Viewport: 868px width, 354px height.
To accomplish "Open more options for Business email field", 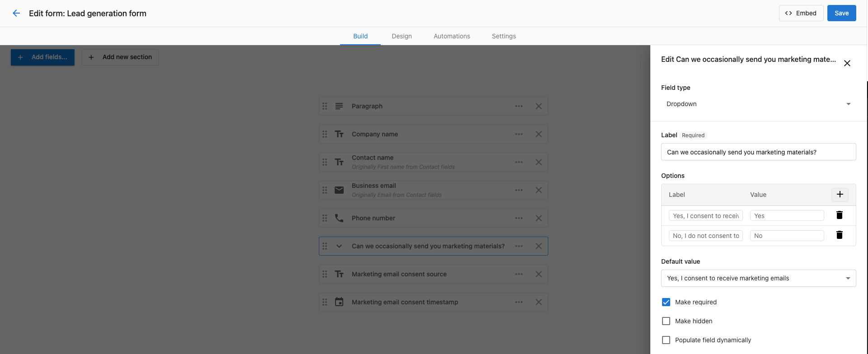I will coord(519,190).
